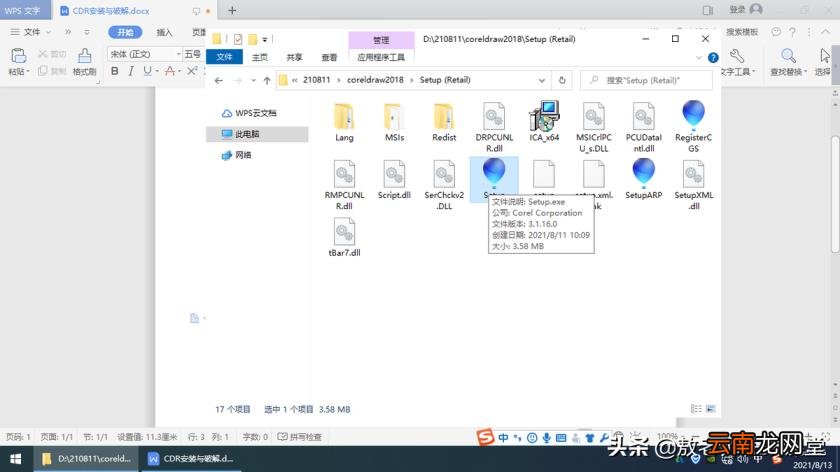Select the SetupARP application icon
This screenshot has width=840, height=472.
(643, 179)
